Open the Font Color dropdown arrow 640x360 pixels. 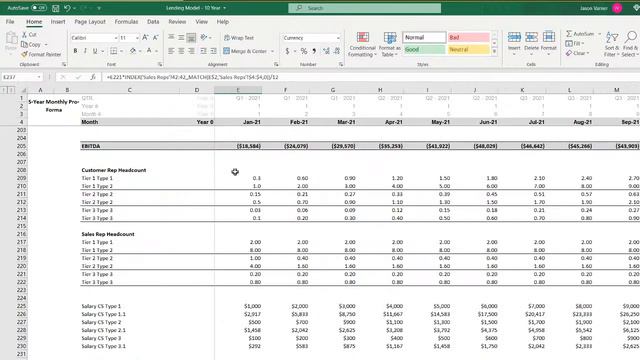[x=156, y=51]
